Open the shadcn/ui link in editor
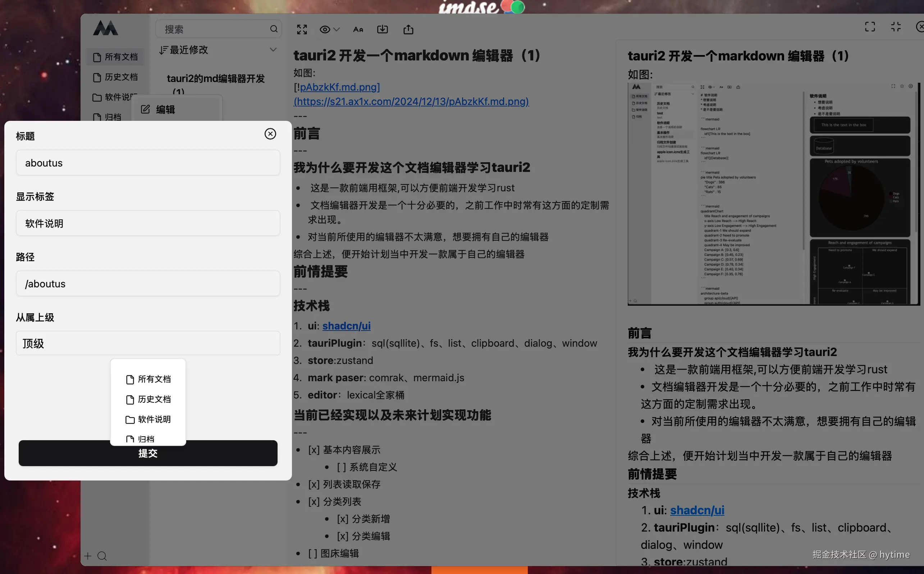924x574 pixels. 346,326
